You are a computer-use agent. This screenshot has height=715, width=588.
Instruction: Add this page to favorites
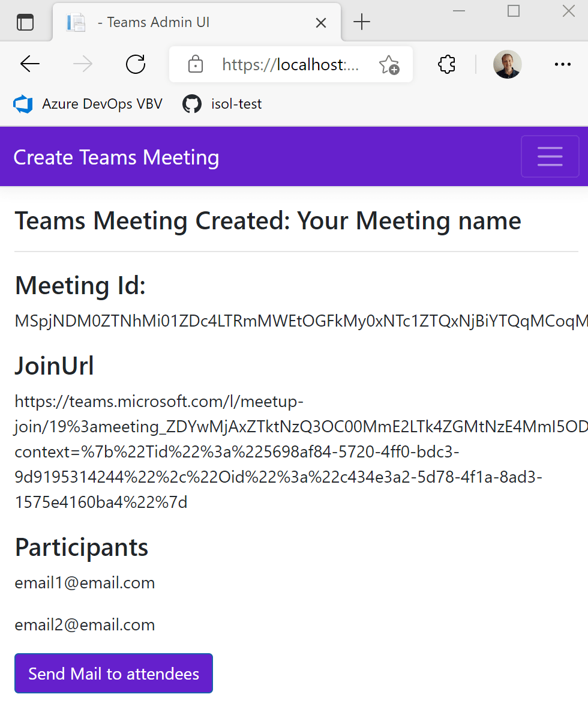389,64
